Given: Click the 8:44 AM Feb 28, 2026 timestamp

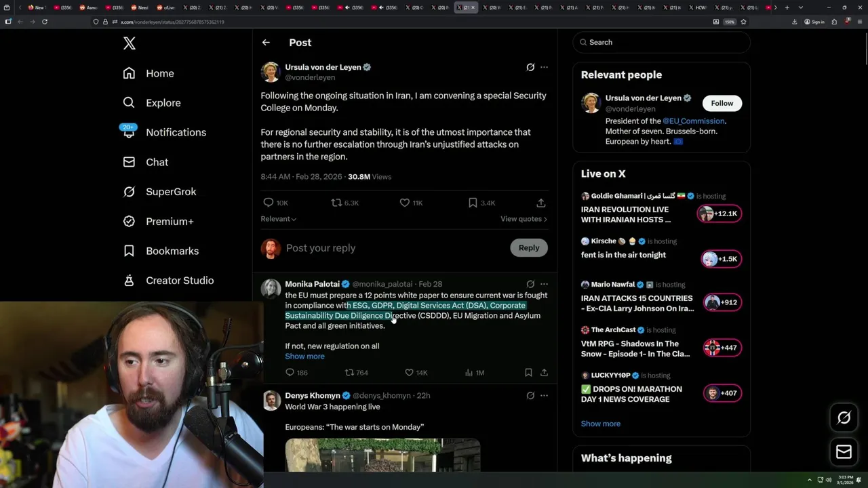Looking at the screenshot, I should click(302, 177).
